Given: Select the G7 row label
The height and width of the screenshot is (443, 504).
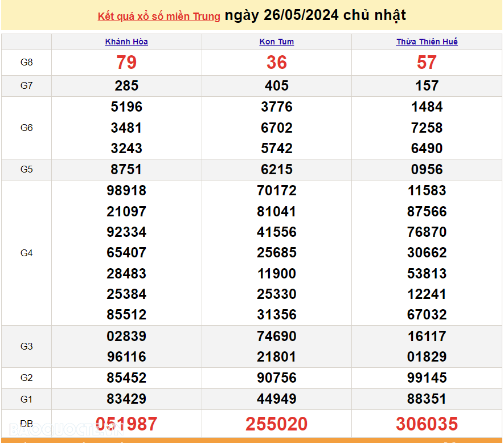Looking at the screenshot, I should coord(27,86).
